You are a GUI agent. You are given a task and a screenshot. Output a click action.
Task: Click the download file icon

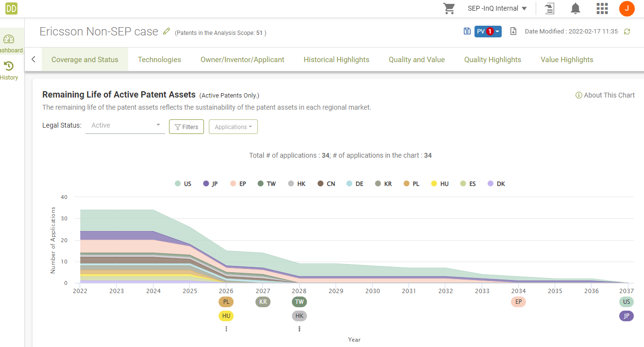(513, 31)
